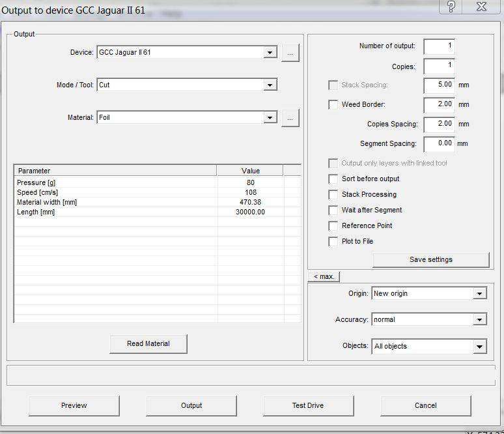Screen dimensions: 504x434
Task: Select the Material width [mm] parameter row
Action: point(158,202)
